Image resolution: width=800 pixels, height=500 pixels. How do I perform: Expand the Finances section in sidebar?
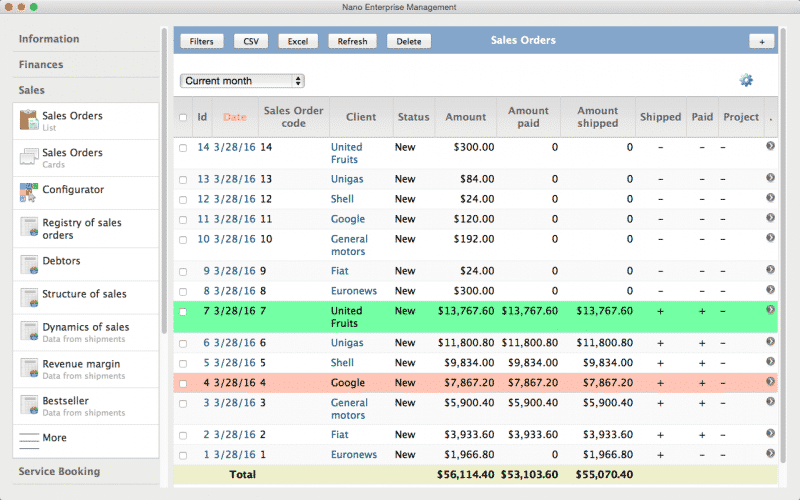pos(41,64)
